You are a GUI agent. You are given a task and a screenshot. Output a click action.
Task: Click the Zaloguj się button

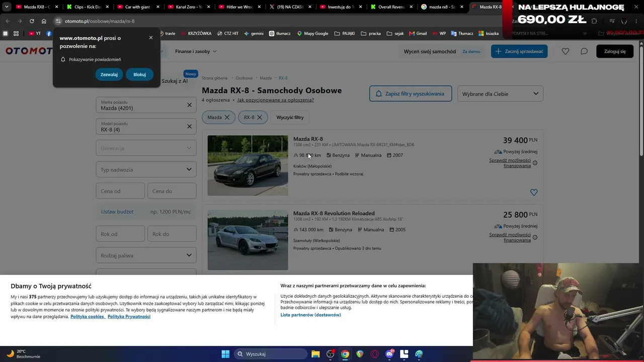pos(615,51)
